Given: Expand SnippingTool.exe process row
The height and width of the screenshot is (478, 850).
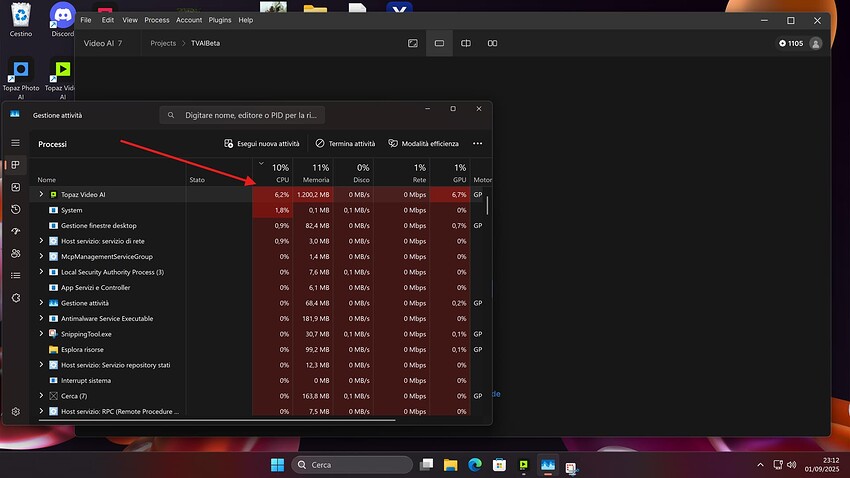Looking at the screenshot, I should click(x=41, y=334).
